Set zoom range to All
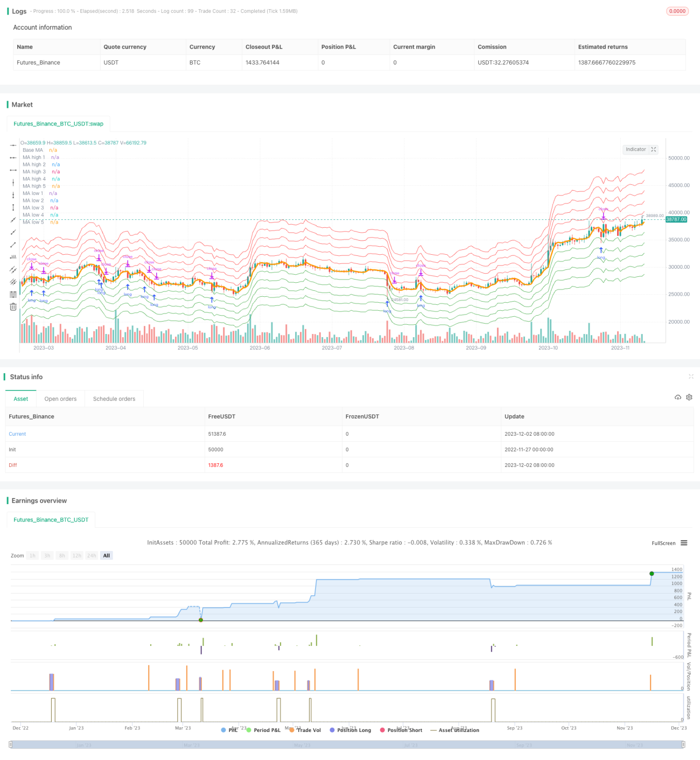The height and width of the screenshot is (760, 700). click(x=107, y=555)
